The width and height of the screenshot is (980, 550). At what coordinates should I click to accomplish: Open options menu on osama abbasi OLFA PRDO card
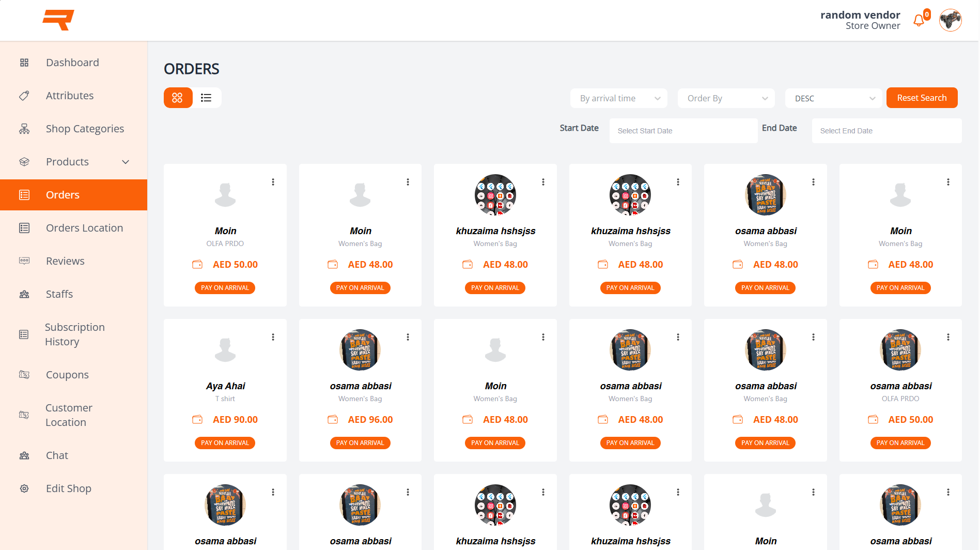pos(948,337)
